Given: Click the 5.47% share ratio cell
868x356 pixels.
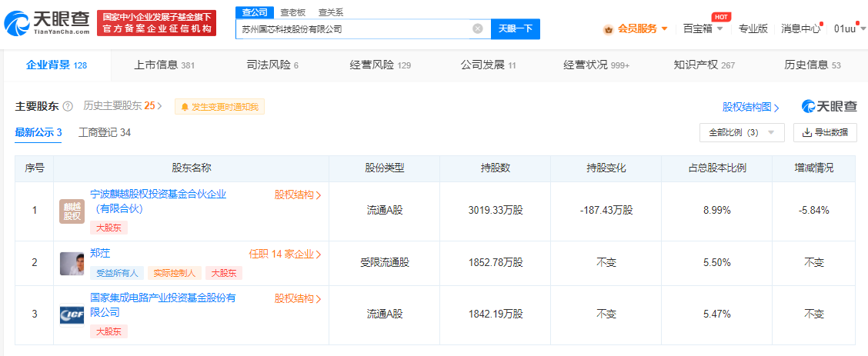Looking at the screenshot, I should coord(716,314).
